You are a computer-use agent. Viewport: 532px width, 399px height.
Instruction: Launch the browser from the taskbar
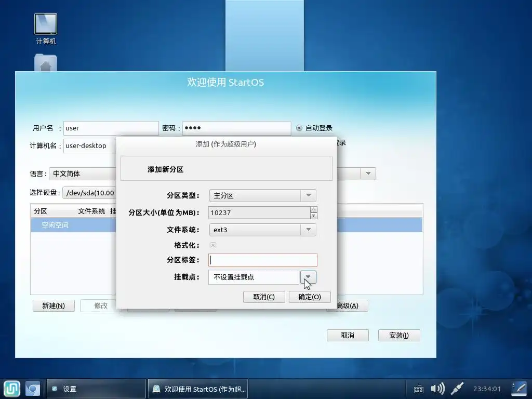pyautogui.click(x=33, y=389)
